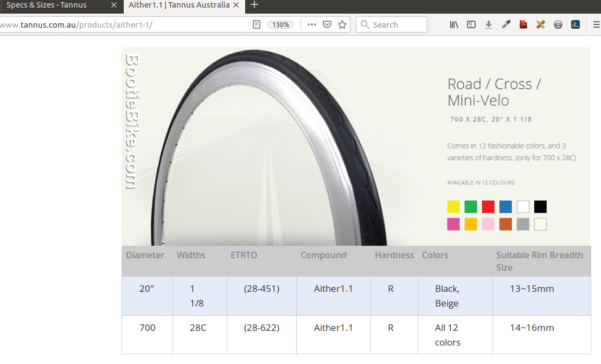
Task: Close the Aither1.1 Tannus Australia tab
Action: click(x=236, y=5)
